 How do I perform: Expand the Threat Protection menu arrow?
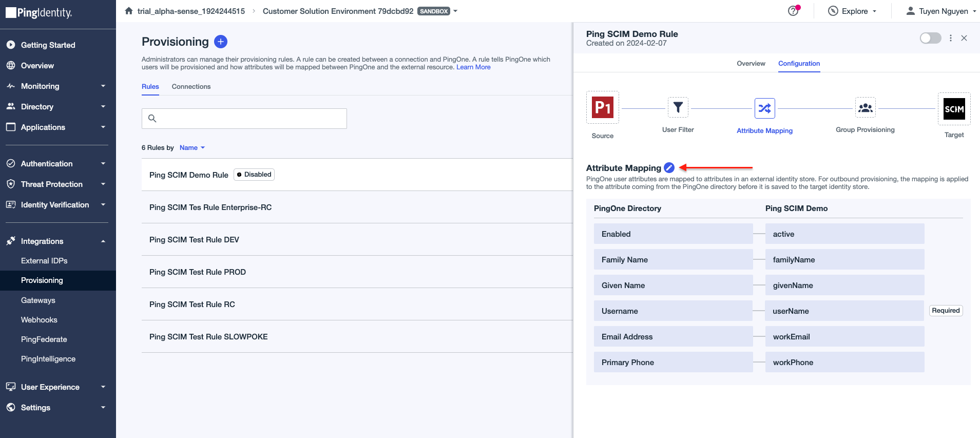[x=103, y=184]
